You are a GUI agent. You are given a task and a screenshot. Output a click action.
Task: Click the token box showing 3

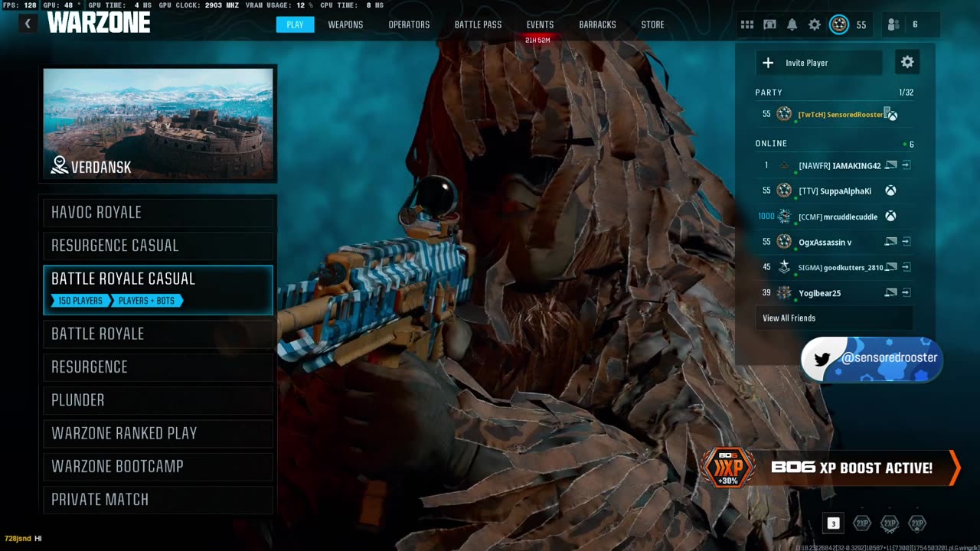click(834, 523)
